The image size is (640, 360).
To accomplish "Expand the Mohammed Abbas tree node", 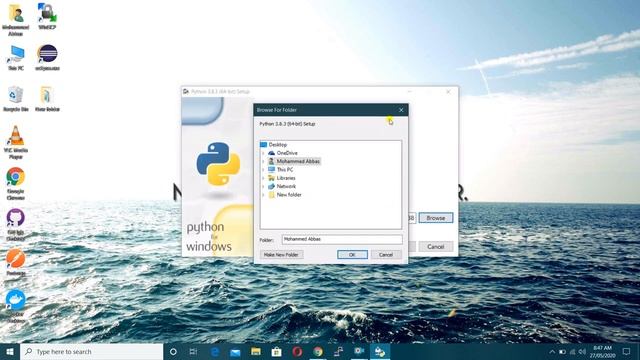I will 263,161.
